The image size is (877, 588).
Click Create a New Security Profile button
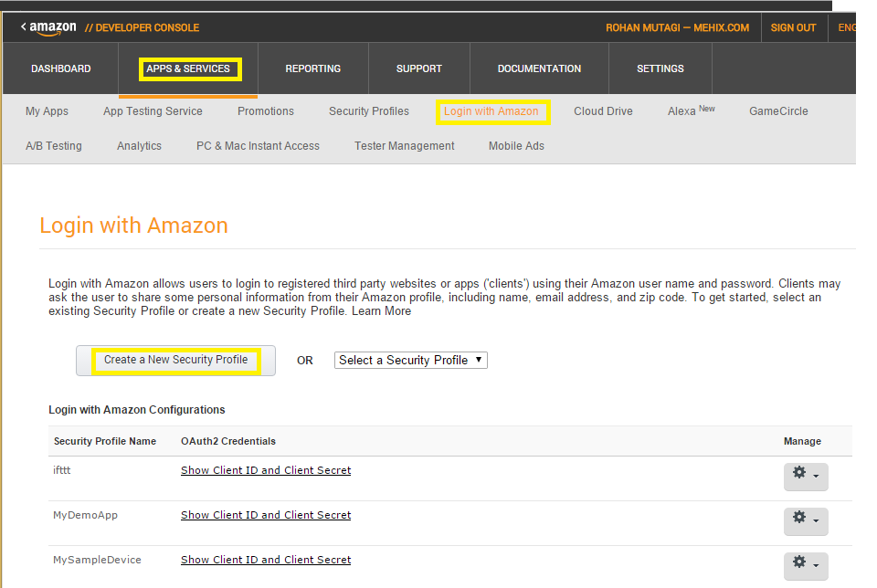point(175,360)
